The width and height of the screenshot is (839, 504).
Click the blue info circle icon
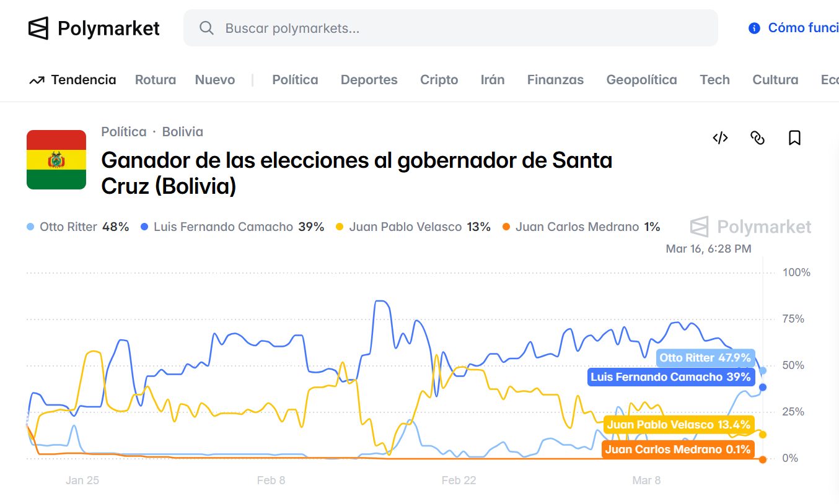pos(754,28)
